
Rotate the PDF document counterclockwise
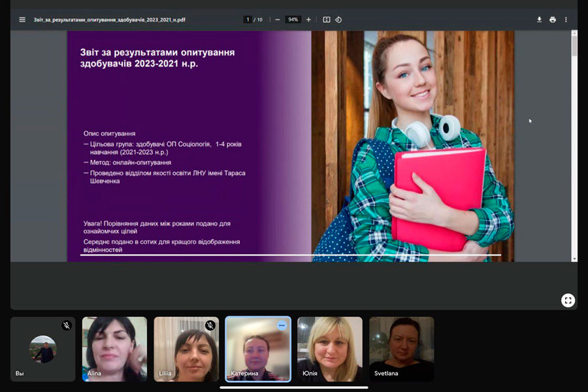click(338, 20)
